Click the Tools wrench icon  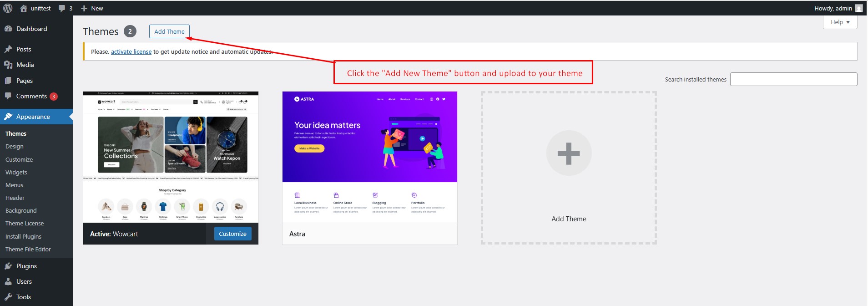[x=8, y=297]
